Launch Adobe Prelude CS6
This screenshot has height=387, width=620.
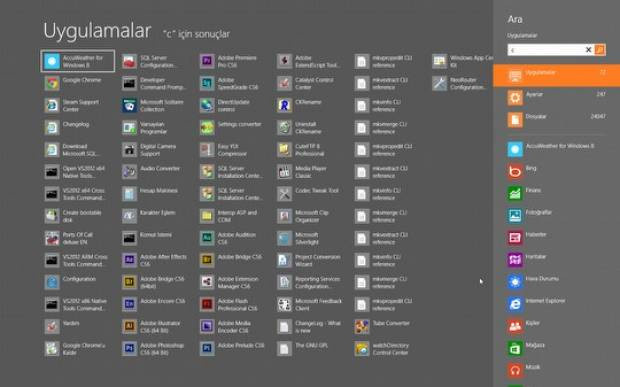click(233, 349)
